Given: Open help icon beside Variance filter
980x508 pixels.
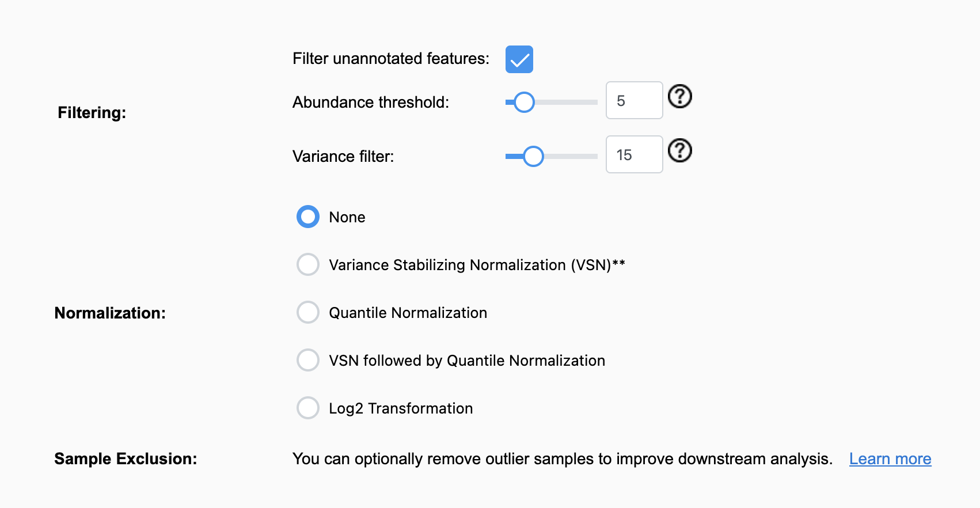Looking at the screenshot, I should tap(679, 150).
